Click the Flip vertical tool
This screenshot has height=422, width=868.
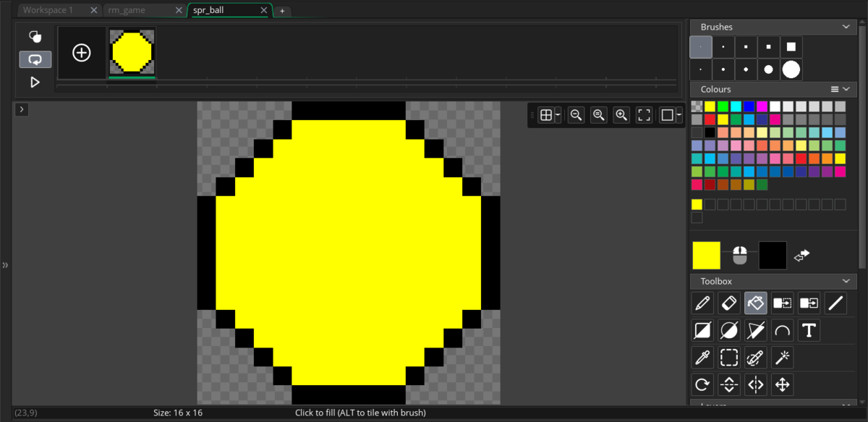pos(729,384)
